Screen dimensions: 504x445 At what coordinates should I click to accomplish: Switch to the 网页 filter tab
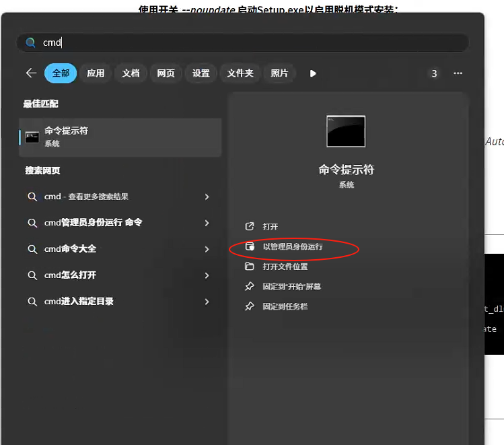(x=166, y=73)
